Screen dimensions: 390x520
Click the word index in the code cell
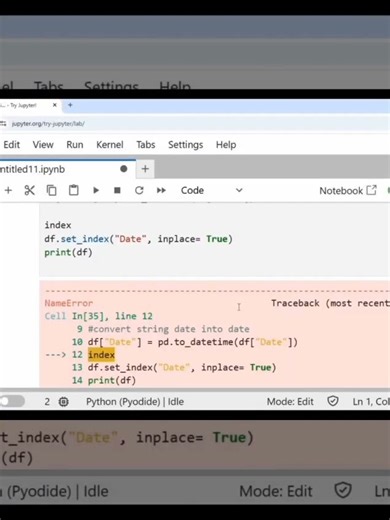(58, 225)
